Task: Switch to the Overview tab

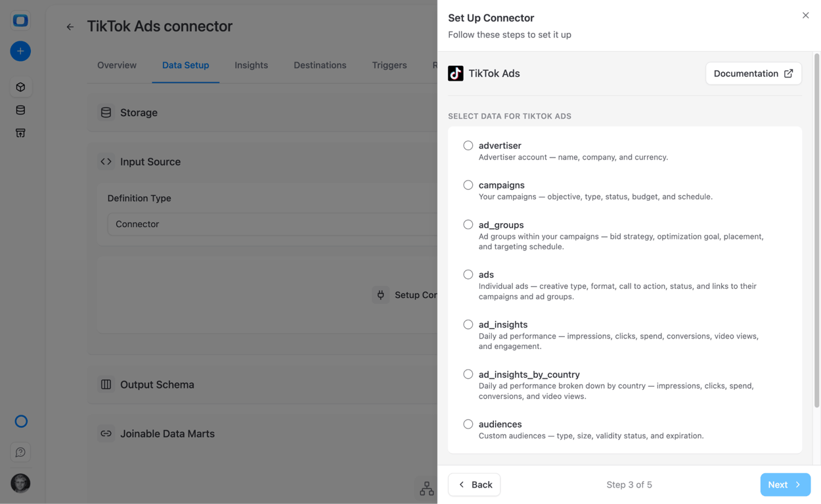Action: click(x=117, y=65)
